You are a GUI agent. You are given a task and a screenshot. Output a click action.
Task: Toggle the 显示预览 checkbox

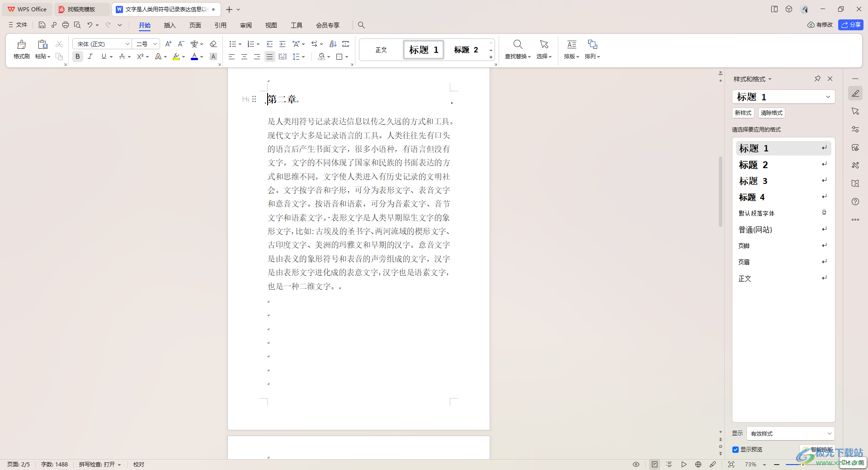pyautogui.click(x=736, y=450)
